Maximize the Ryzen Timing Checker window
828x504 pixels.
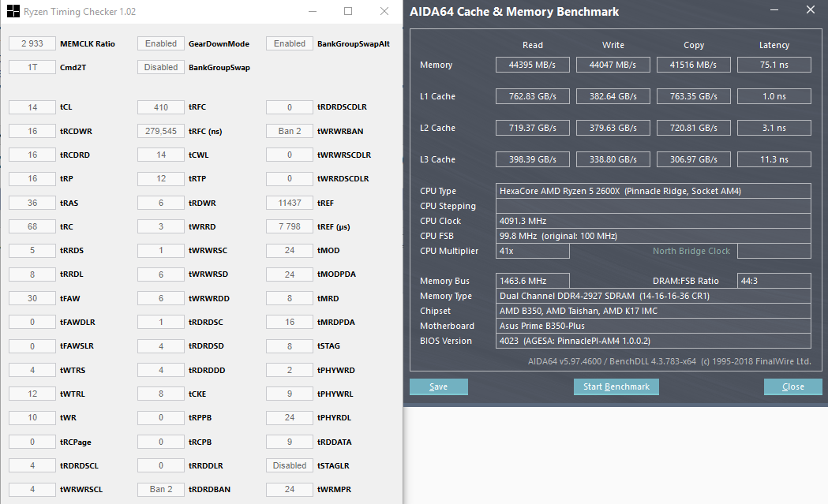pyautogui.click(x=348, y=11)
